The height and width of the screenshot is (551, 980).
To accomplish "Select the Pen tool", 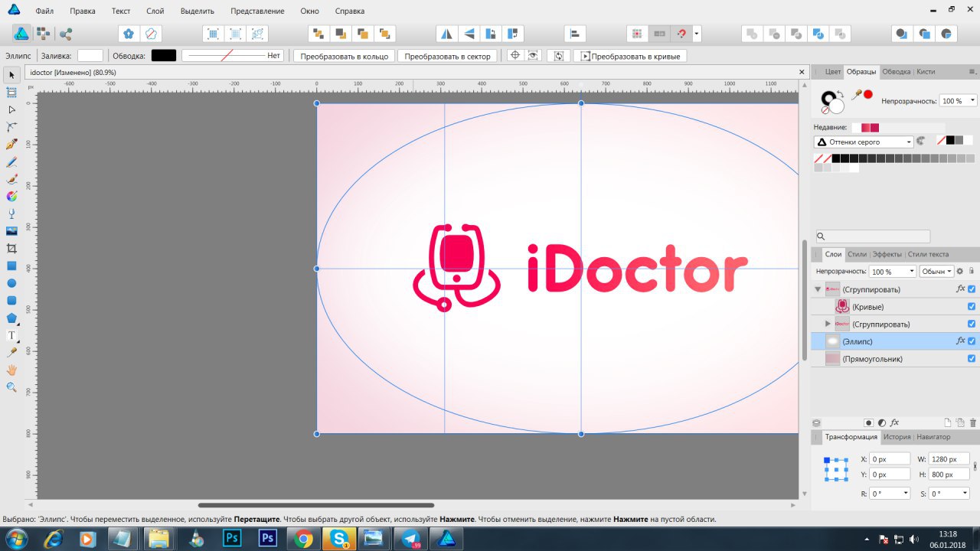I will click(x=11, y=144).
